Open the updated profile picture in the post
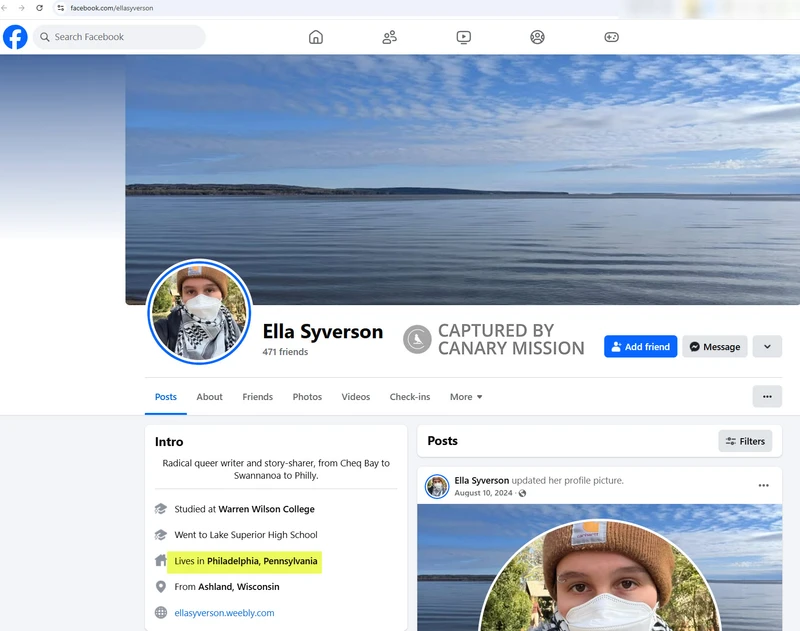Viewport: 800px width, 631px height. (x=599, y=568)
